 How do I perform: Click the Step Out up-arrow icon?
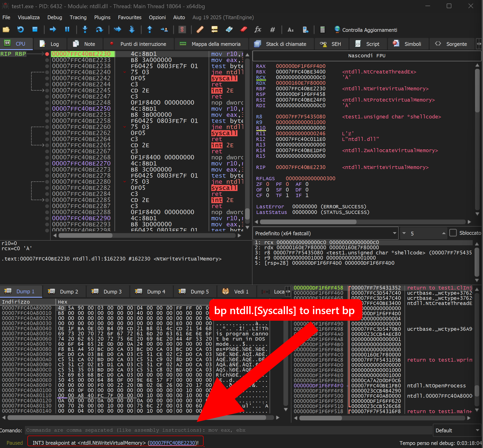(150, 29)
